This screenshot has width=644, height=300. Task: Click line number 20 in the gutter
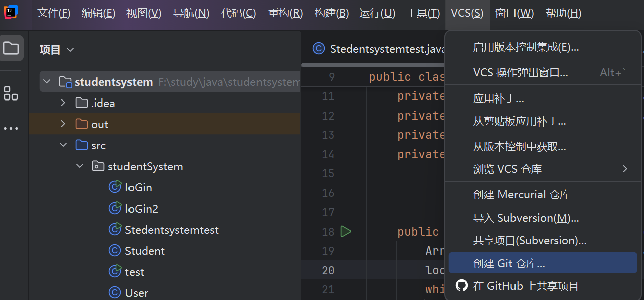pyautogui.click(x=328, y=270)
